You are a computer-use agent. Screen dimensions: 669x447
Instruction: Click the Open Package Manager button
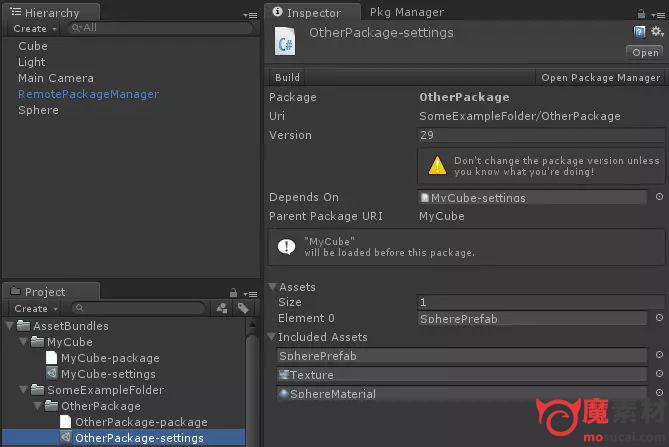(x=600, y=77)
